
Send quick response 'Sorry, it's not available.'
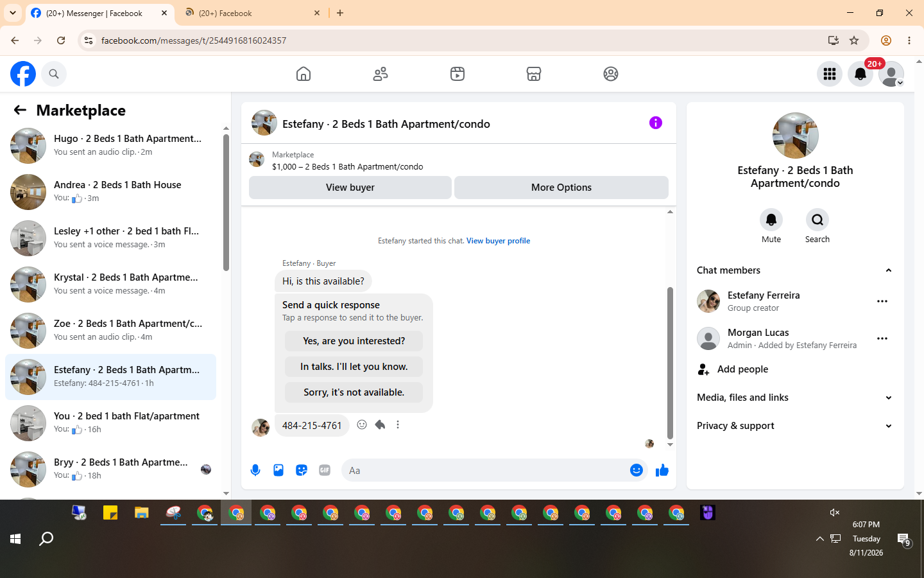click(x=354, y=392)
